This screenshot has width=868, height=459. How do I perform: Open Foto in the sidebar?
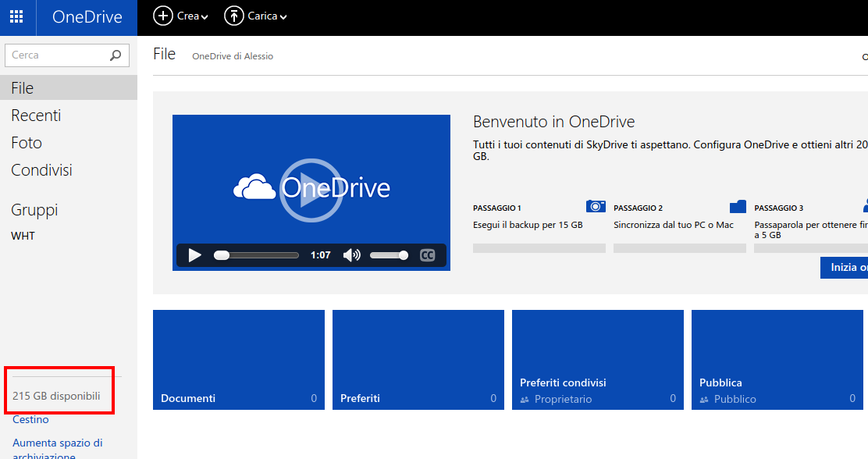(x=27, y=143)
